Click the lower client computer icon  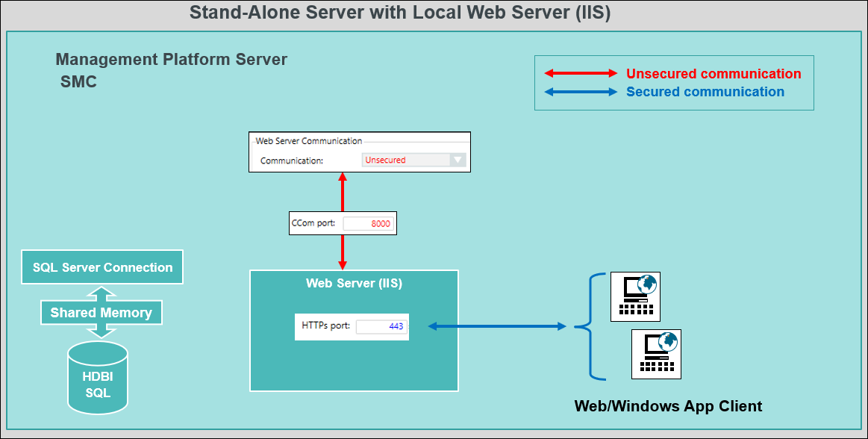pyautogui.click(x=656, y=354)
